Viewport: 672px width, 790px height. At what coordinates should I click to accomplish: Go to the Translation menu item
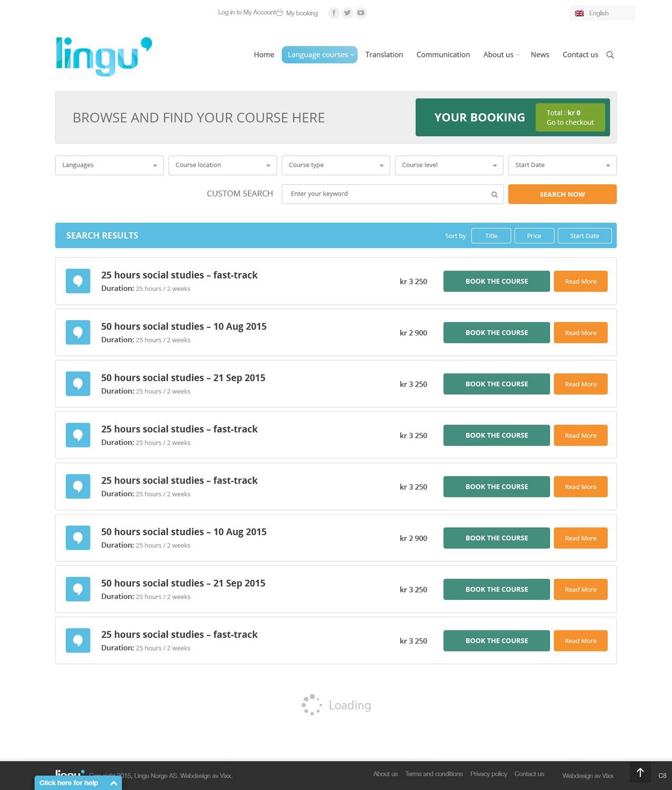pos(384,55)
